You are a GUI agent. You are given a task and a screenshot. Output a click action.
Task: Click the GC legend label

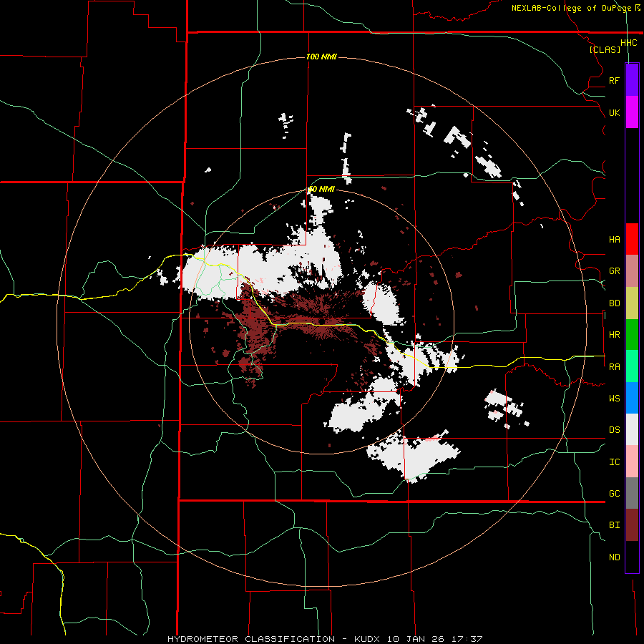click(614, 494)
